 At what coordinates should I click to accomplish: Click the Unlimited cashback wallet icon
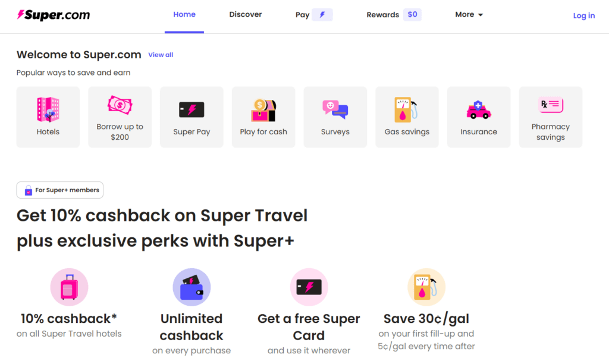click(x=192, y=287)
